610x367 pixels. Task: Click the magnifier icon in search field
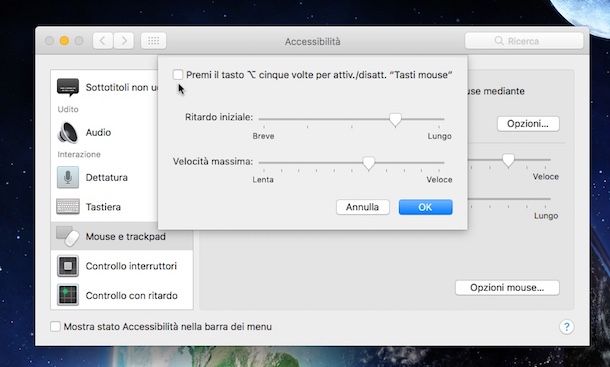point(499,40)
